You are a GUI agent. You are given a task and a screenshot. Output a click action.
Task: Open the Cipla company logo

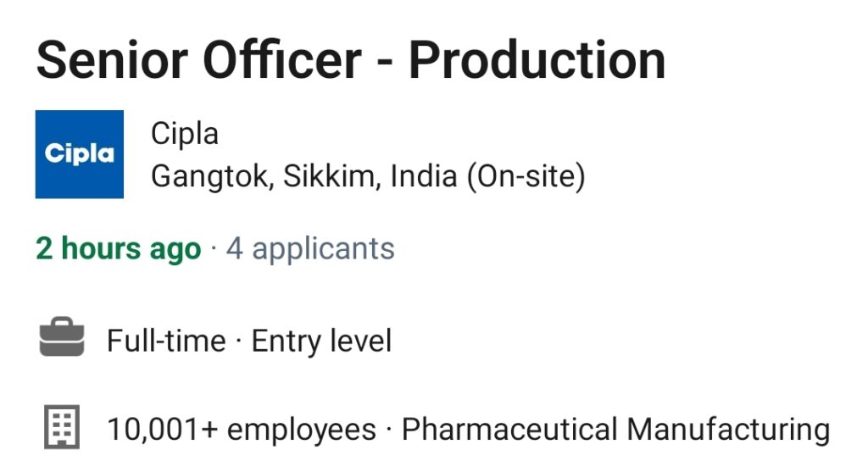point(79,154)
